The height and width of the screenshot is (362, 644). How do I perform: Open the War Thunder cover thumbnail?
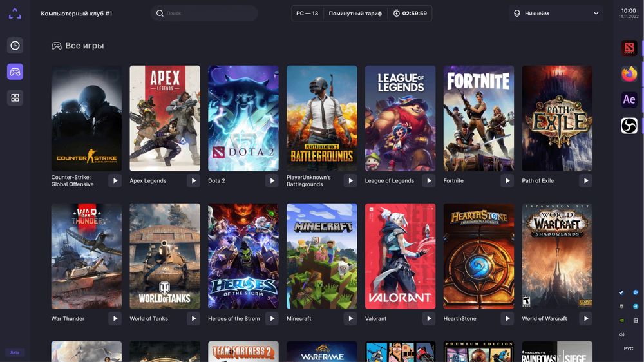pyautogui.click(x=86, y=256)
